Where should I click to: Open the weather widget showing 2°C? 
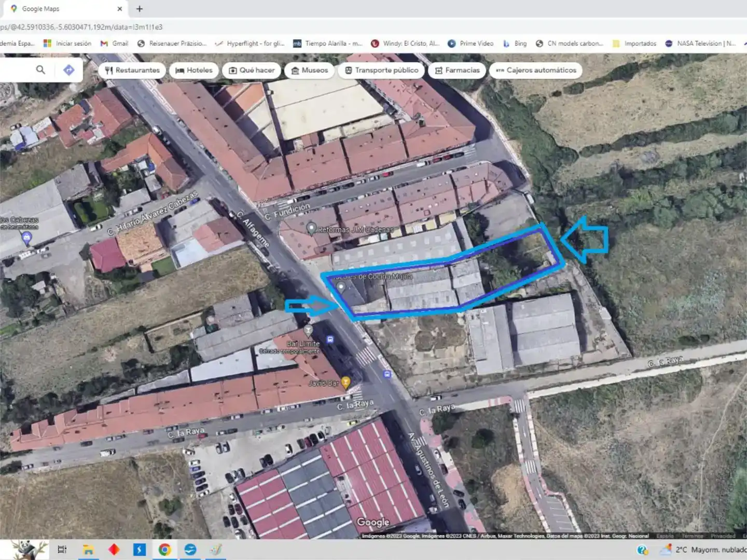coord(704,550)
